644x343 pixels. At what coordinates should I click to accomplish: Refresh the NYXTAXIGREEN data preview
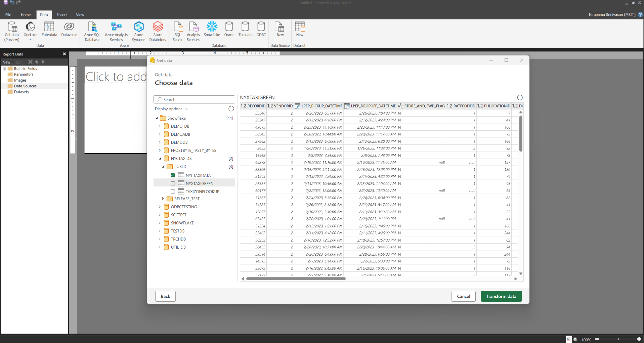tap(520, 97)
